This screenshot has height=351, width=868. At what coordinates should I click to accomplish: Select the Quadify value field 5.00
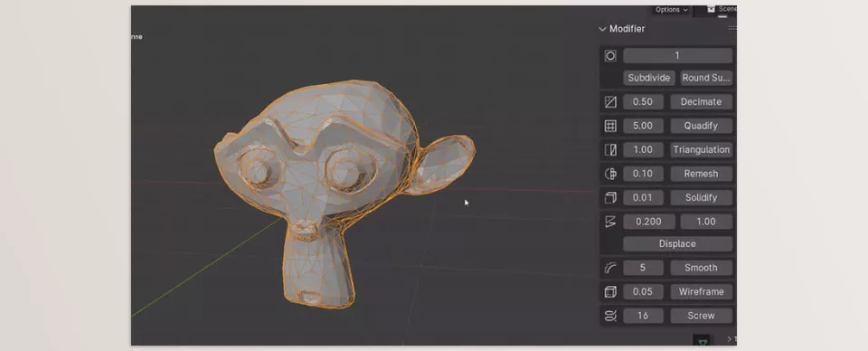(643, 126)
